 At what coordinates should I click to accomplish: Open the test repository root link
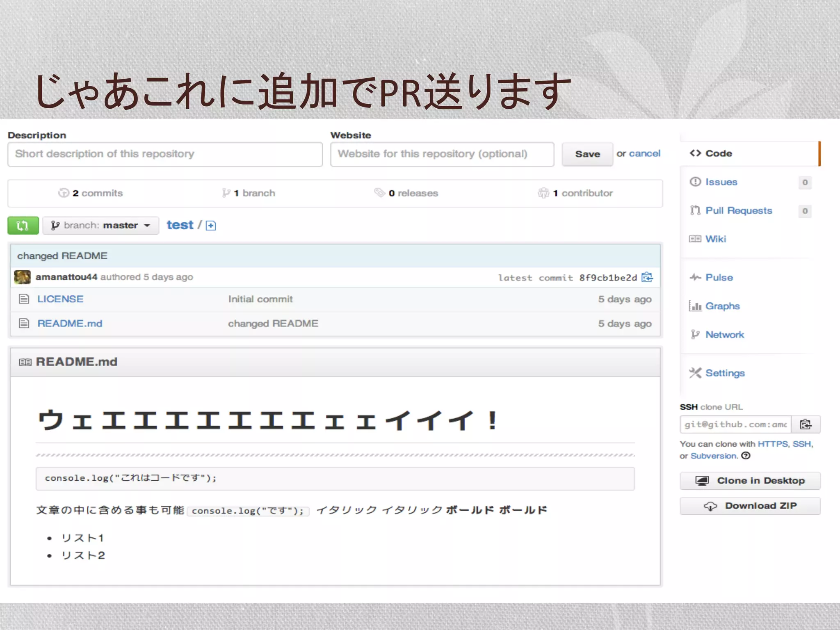pyautogui.click(x=180, y=225)
